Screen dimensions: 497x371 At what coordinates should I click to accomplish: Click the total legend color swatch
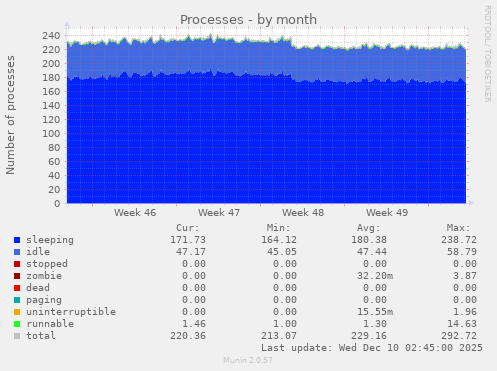coord(17,336)
